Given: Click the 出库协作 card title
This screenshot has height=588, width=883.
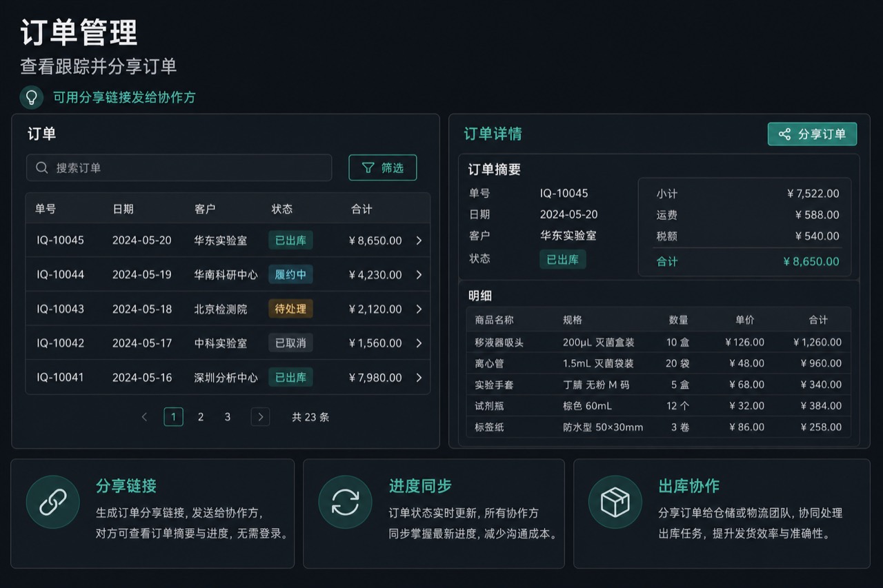Looking at the screenshot, I should coord(689,486).
